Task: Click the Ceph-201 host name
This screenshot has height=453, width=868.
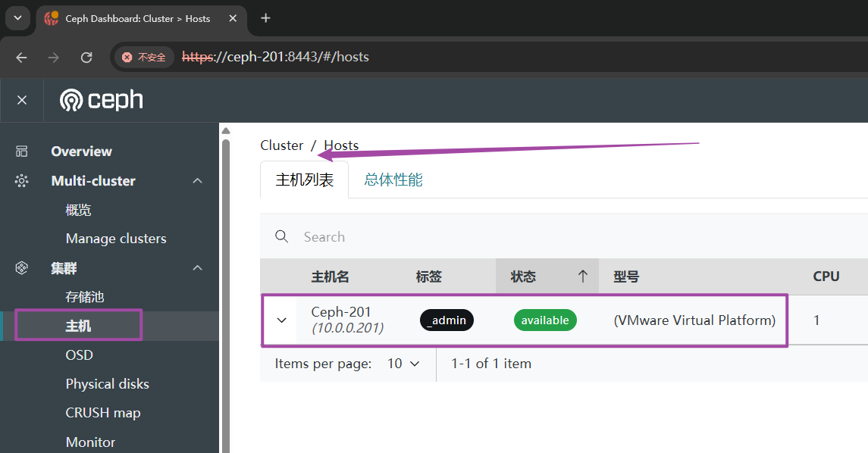Action: (x=341, y=312)
